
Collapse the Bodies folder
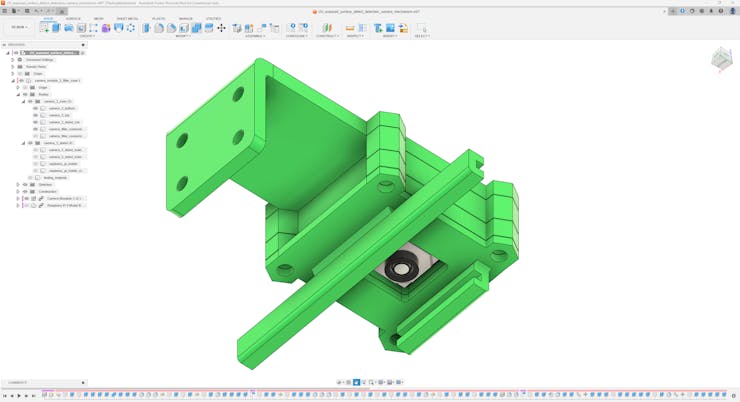pos(18,94)
